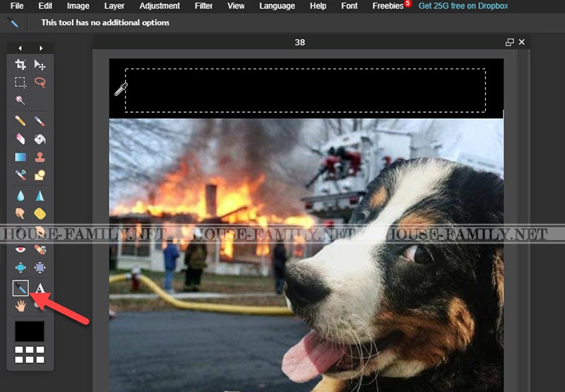Select the Bloat tool
The image size is (565, 392).
(20, 268)
